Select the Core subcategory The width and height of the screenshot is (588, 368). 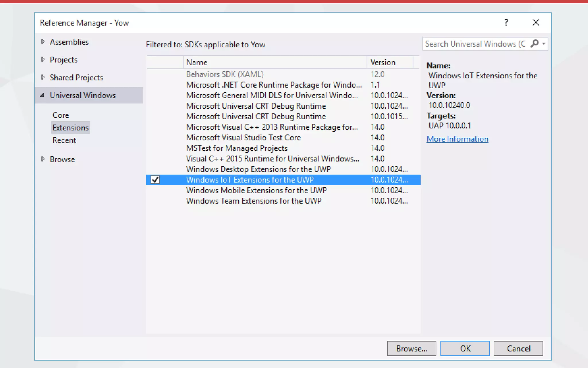click(x=61, y=115)
